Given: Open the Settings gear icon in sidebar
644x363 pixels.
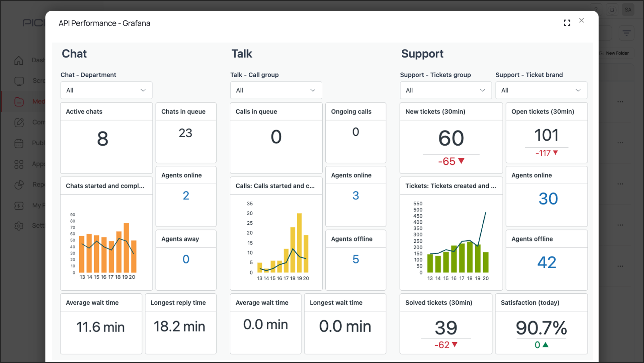Looking at the screenshot, I should point(19,226).
